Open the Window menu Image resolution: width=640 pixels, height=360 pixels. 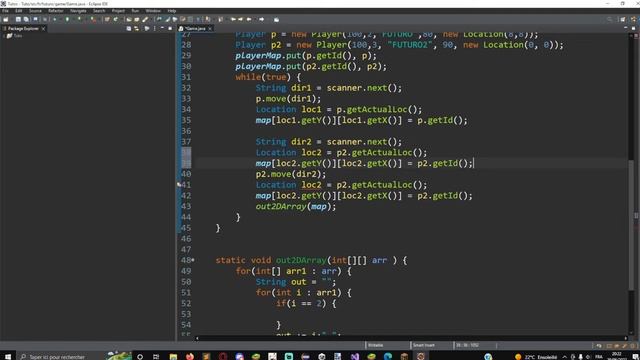[x=153, y=11]
